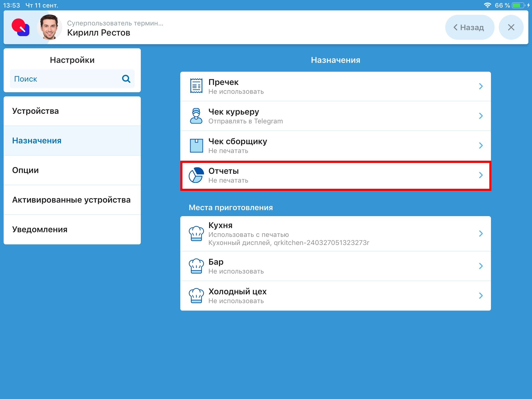Switch to the Устройства section
This screenshot has width=532, height=399.
pos(72,111)
